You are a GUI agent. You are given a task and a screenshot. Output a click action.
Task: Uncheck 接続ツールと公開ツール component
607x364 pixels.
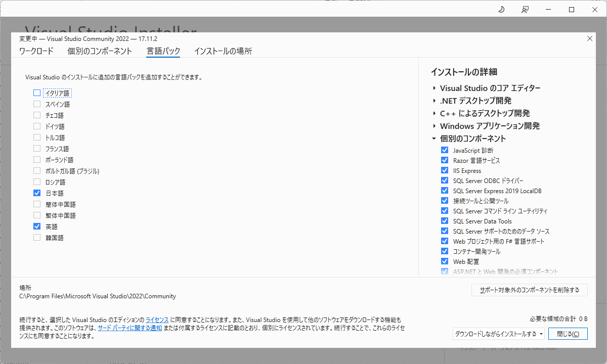click(445, 201)
